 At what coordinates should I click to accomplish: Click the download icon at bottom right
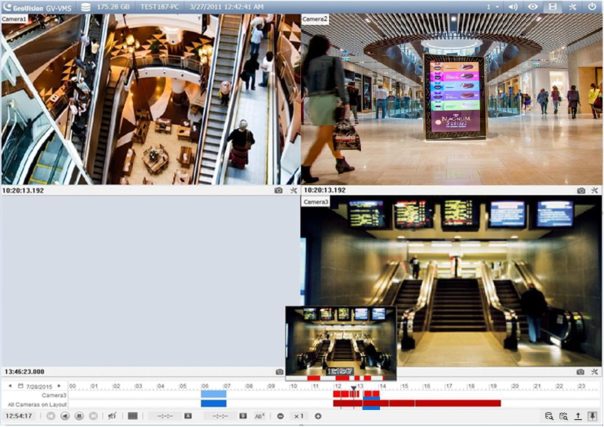click(592, 415)
